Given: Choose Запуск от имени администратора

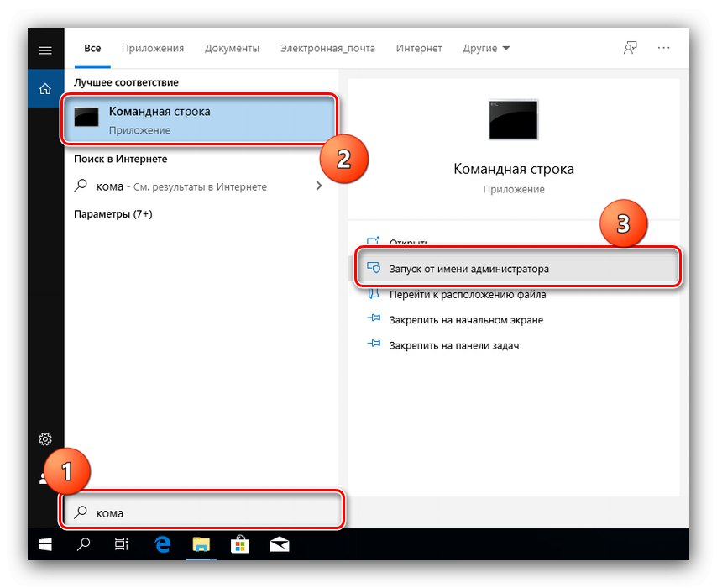Looking at the screenshot, I should [x=517, y=269].
